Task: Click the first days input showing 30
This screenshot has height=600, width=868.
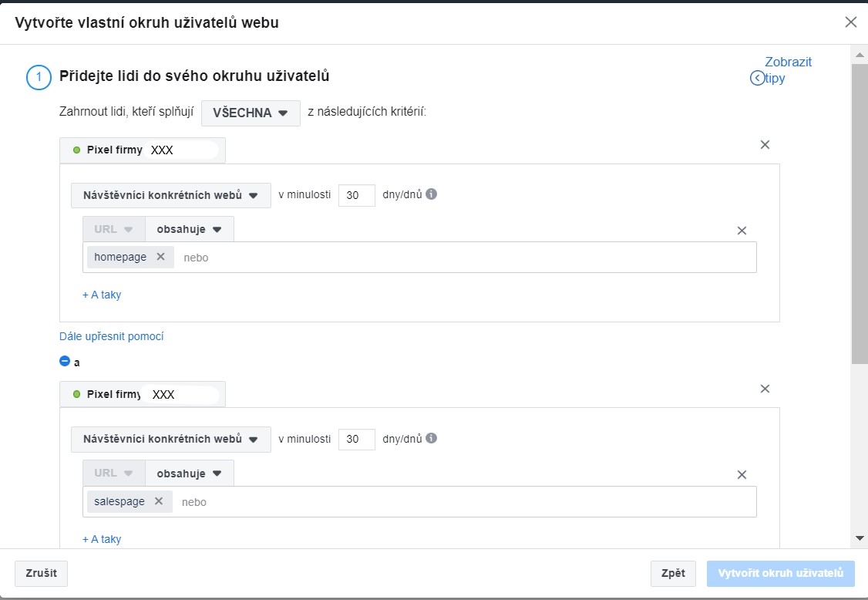Action: coord(356,195)
